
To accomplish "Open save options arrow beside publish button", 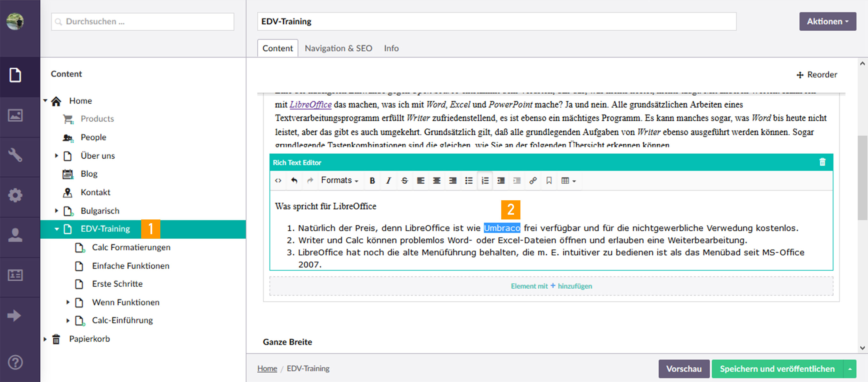I will pyautogui.click(x=850, y=369).
